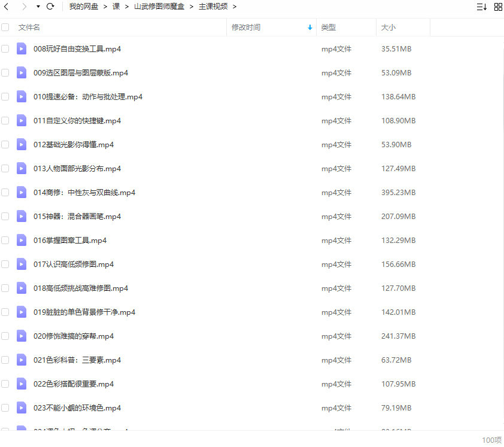504x447 pixels.
Task: Select file name 020修饰难搞的穿帮.mp4
Action: 74,336
